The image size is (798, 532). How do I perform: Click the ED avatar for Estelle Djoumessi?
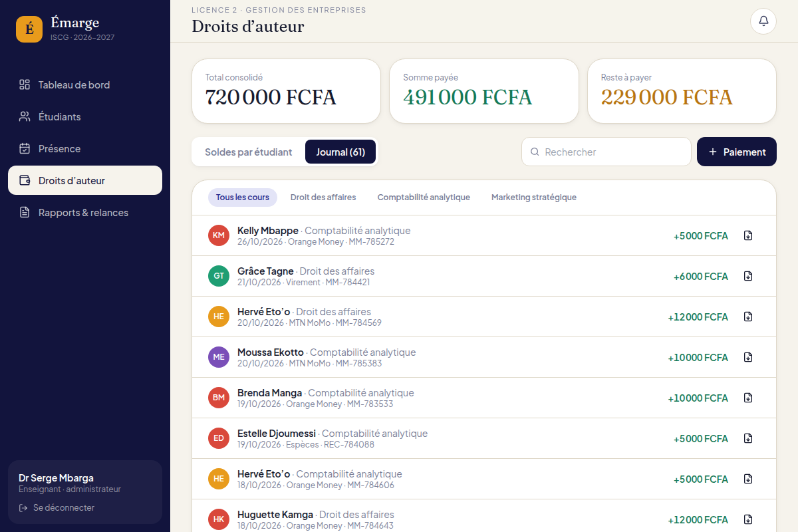[x=219, y=438]
